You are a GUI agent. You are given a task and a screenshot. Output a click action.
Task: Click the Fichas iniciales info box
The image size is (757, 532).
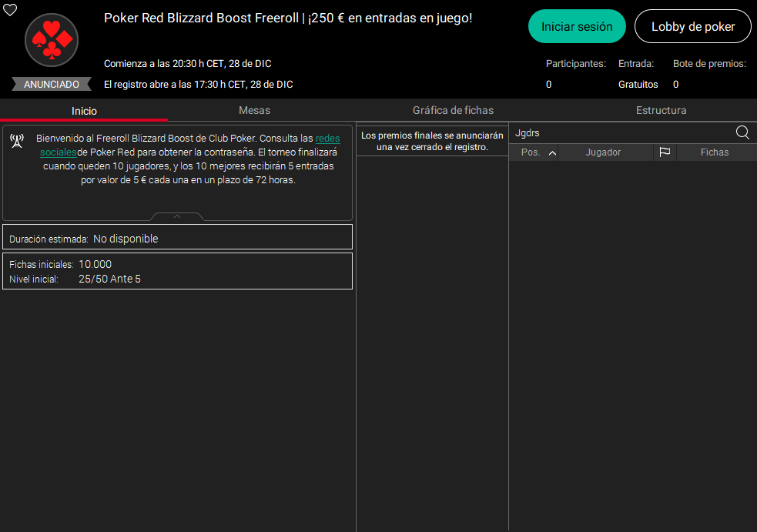click(x=177, y=271)
